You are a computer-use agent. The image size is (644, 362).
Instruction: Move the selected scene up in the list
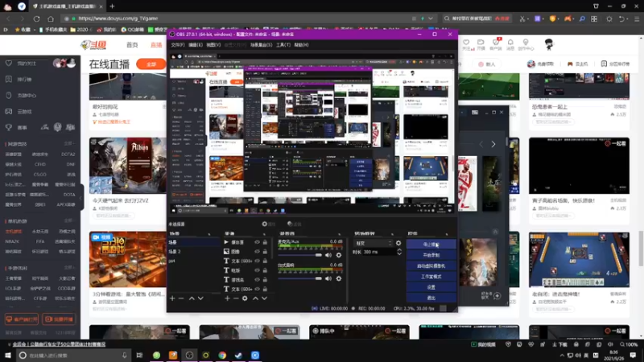[192, 298]
